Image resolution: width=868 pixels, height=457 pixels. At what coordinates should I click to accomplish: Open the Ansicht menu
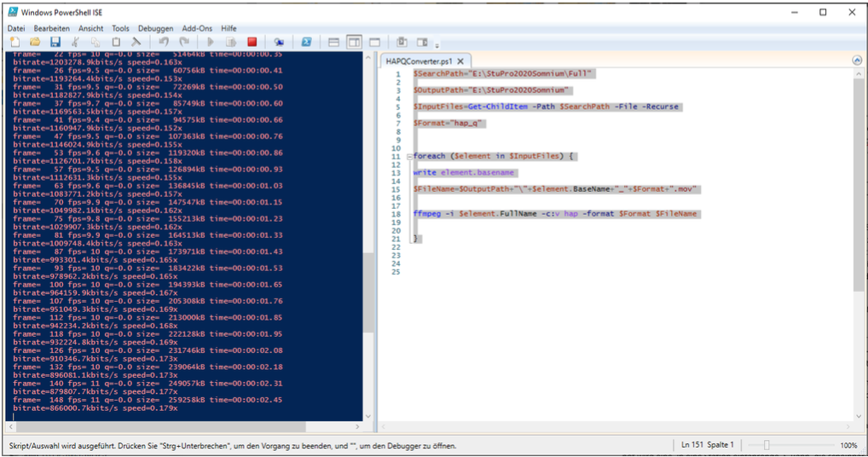pyautogui.click(x=90, y=28)
